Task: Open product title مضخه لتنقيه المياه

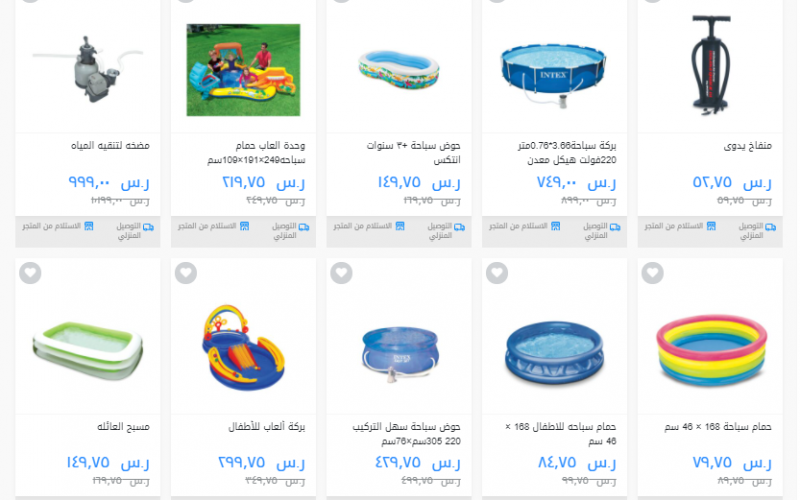Action: [110, 146]
